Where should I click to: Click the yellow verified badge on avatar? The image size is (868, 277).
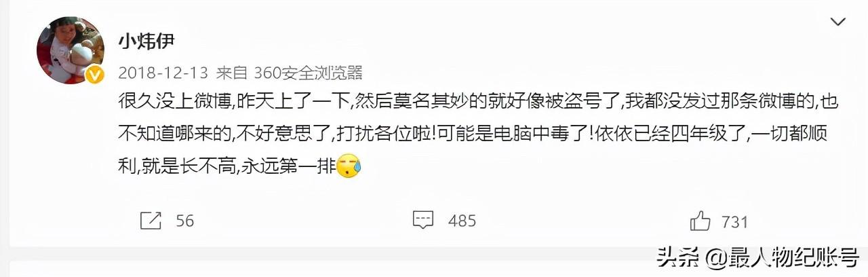(94, 74)
